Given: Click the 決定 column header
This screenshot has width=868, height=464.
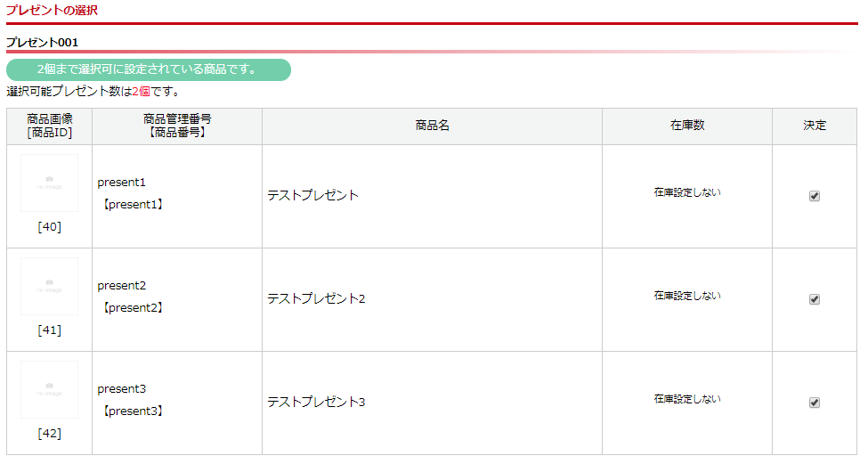Looking at the screenshot, I should tap(815, 126).
